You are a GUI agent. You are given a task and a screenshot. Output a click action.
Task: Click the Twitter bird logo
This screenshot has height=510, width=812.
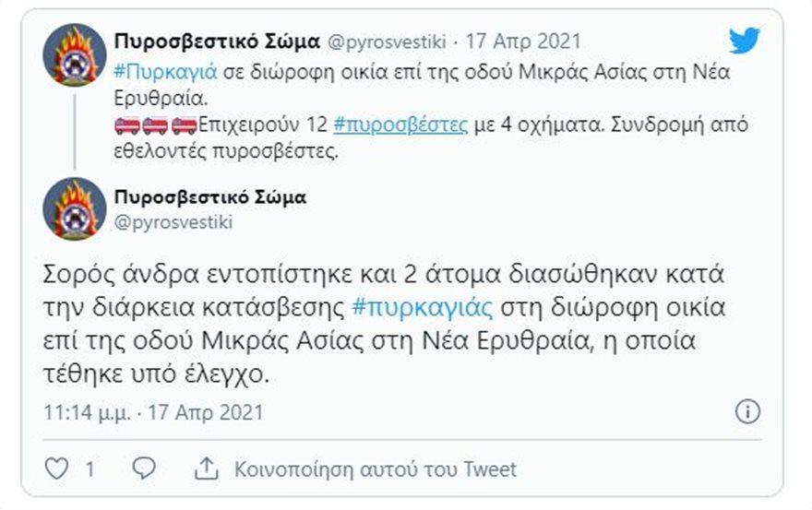[x=744, y=41]
